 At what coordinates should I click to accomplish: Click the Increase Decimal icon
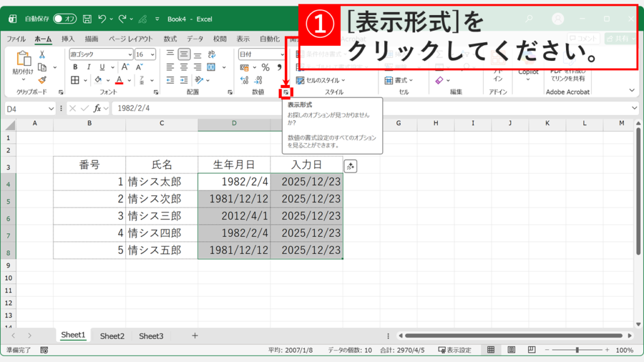[x=243, y=79]
